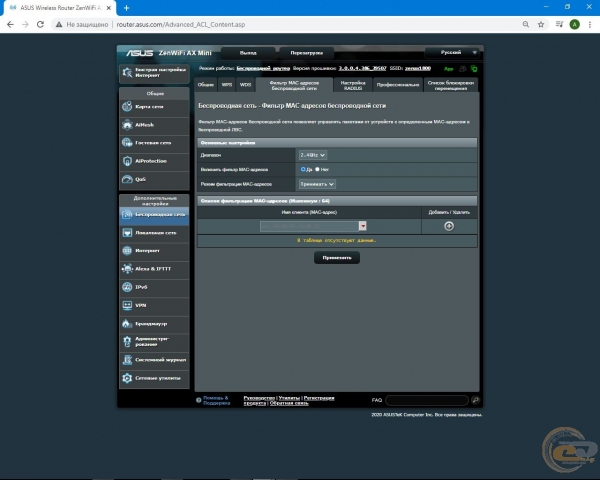Click browser zoom magnifier icon in address bar
The height and width of the screenshot is (480, 600).
526,24
